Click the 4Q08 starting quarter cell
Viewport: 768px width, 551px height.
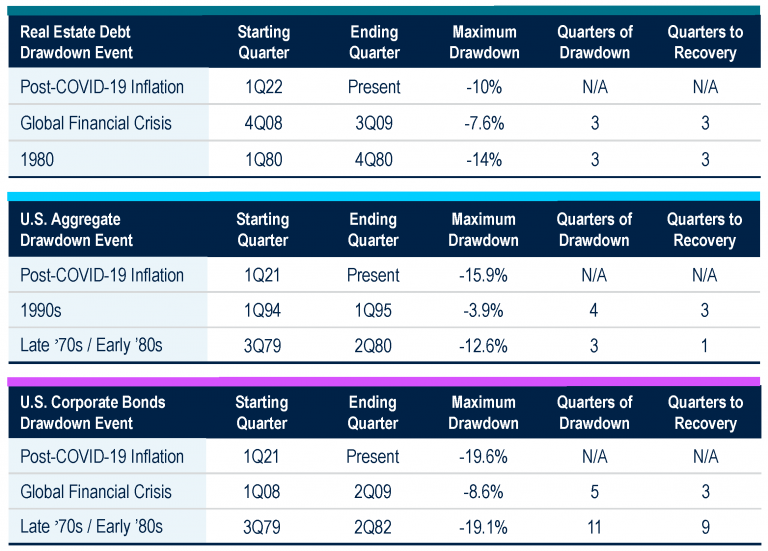coord(262,123)
